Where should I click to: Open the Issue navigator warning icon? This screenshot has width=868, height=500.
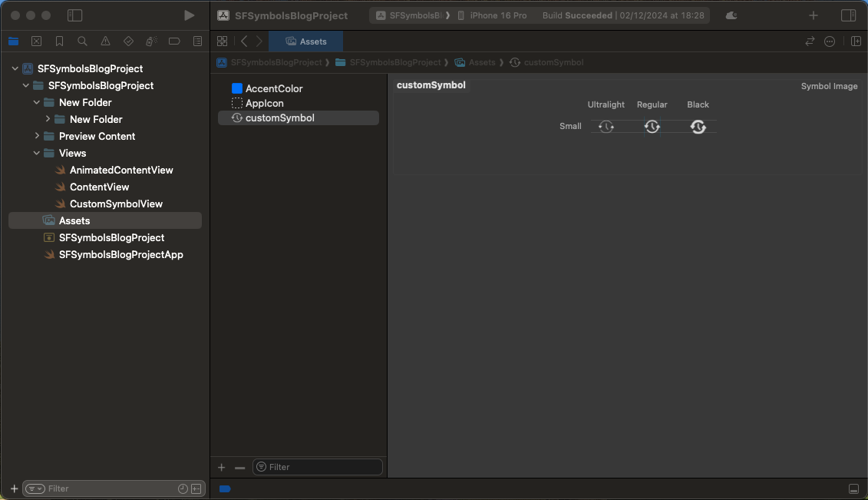click(105, 41)
